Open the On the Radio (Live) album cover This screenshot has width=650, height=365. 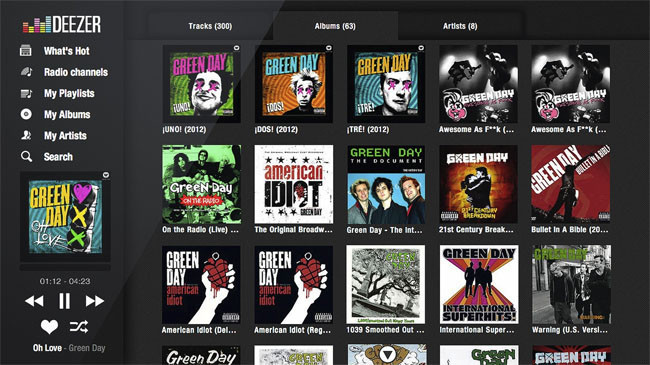coord(201,184)
